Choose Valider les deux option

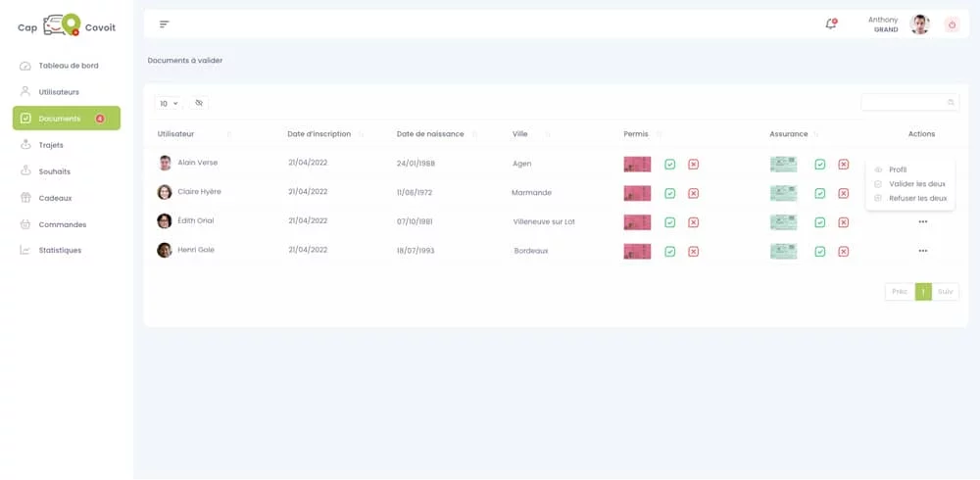(910, 184)
